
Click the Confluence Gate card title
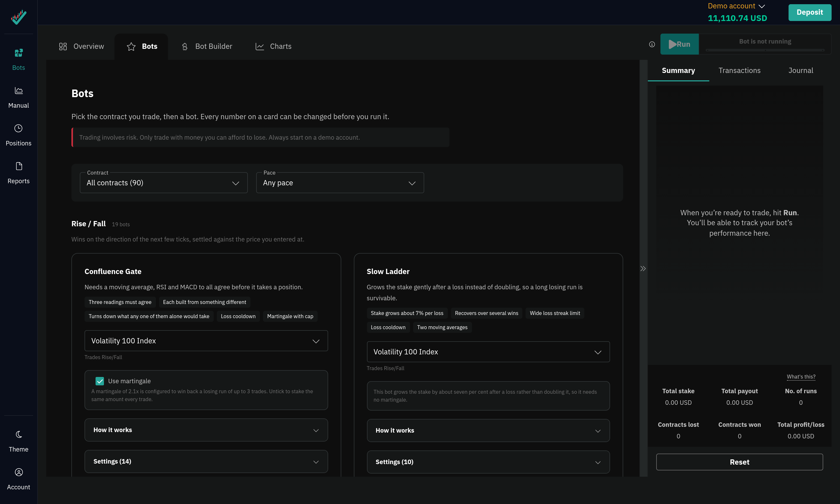pos(113,271)
